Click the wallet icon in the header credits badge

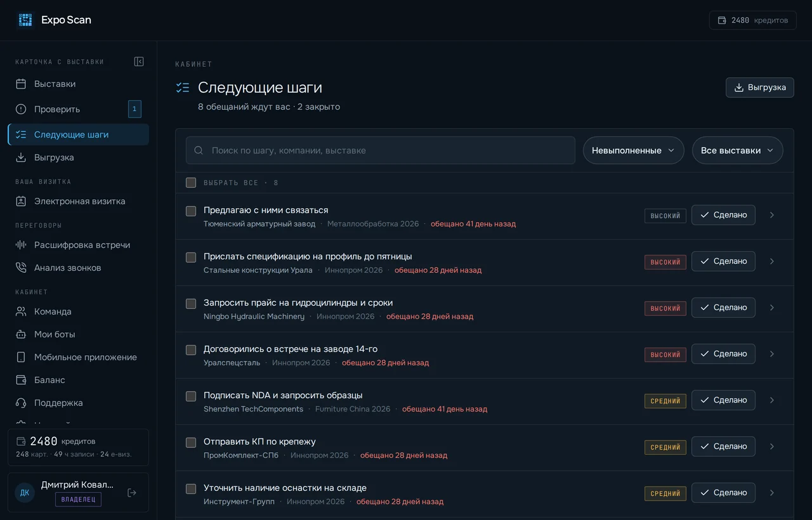coord(722,20)
